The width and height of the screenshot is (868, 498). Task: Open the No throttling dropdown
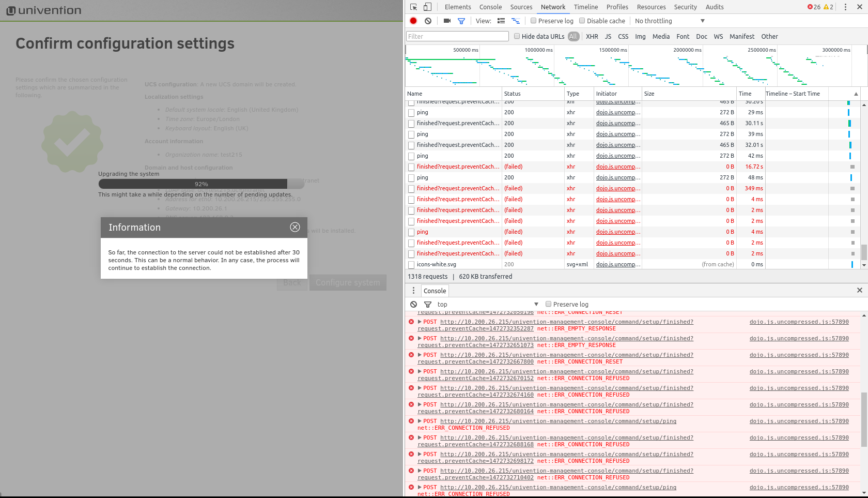669,21
